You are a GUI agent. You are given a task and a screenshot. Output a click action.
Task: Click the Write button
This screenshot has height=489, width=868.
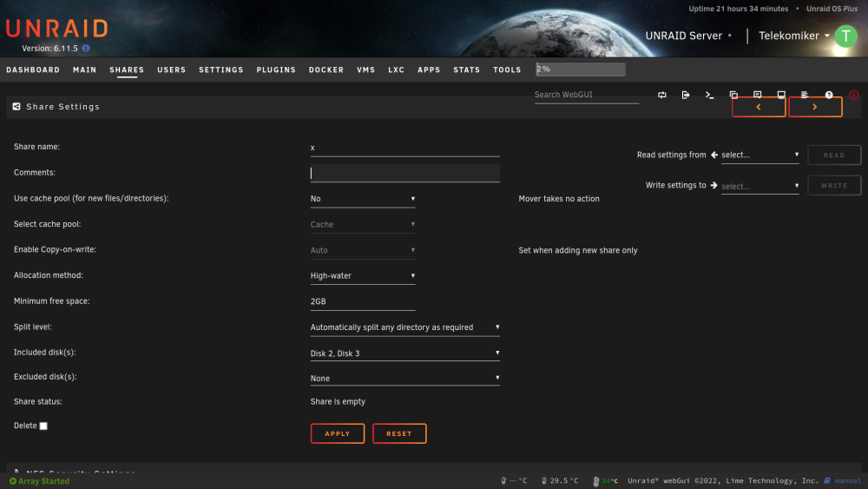[x=834, y=186]
